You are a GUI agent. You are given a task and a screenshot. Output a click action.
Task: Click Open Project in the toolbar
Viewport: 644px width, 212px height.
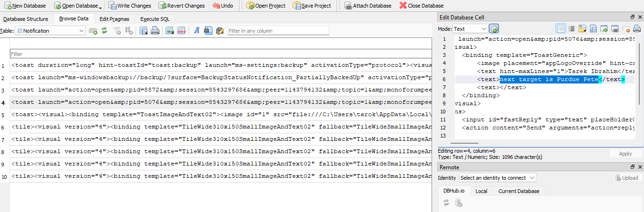pyautogui.click(x=266, y=6)
